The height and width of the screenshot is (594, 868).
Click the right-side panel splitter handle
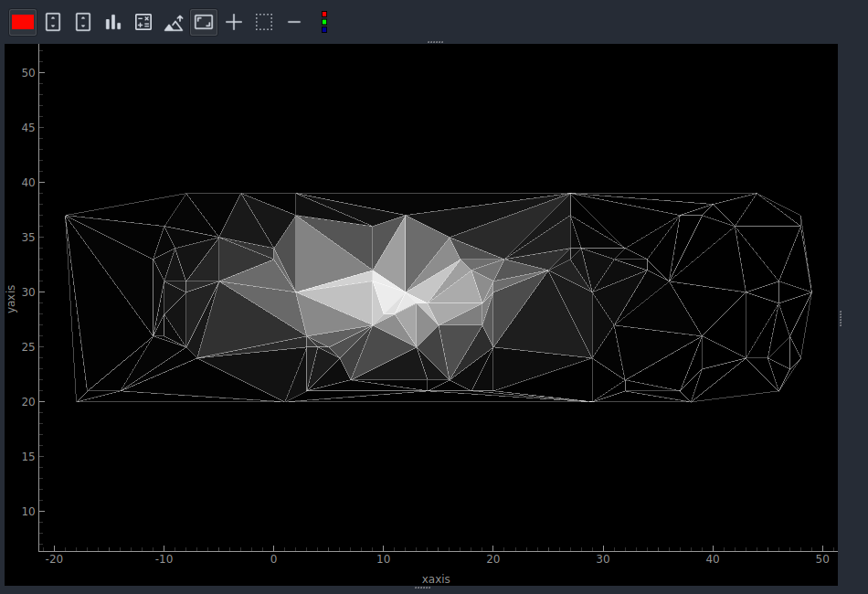(841, 318)
